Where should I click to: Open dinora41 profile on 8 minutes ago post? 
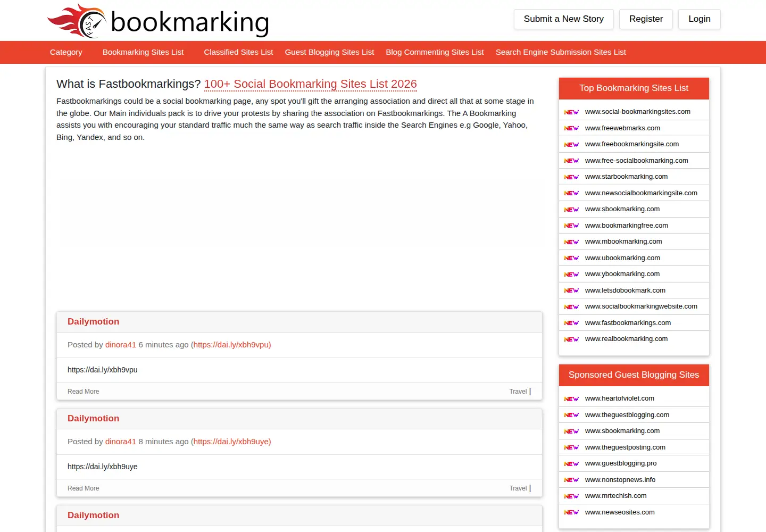click(x=121, y=442)
